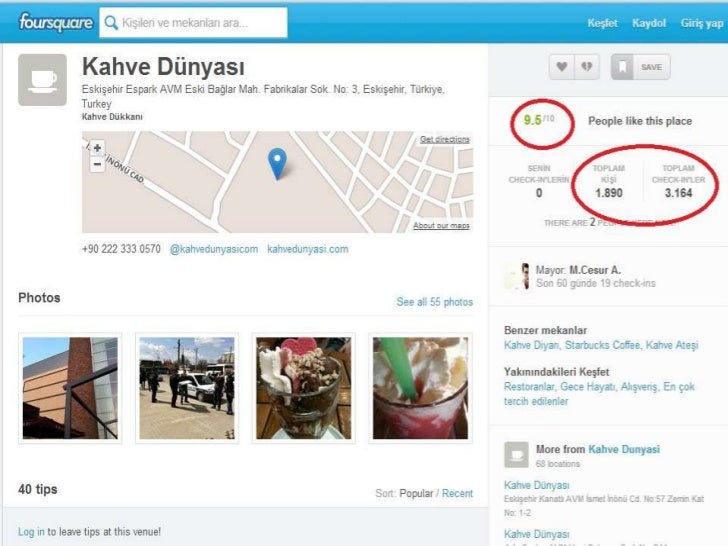Open similar venue Starbucks Coffee
728x546 pixels.
603,345
